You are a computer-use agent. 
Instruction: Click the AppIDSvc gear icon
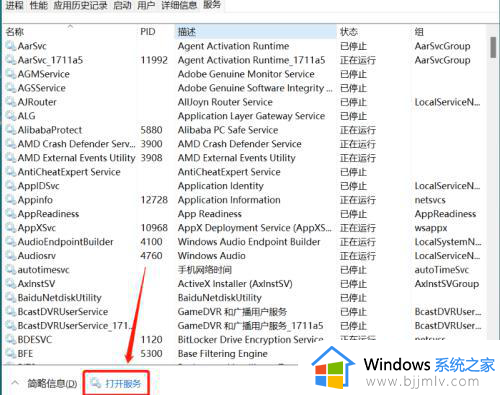tap(11, 186)
